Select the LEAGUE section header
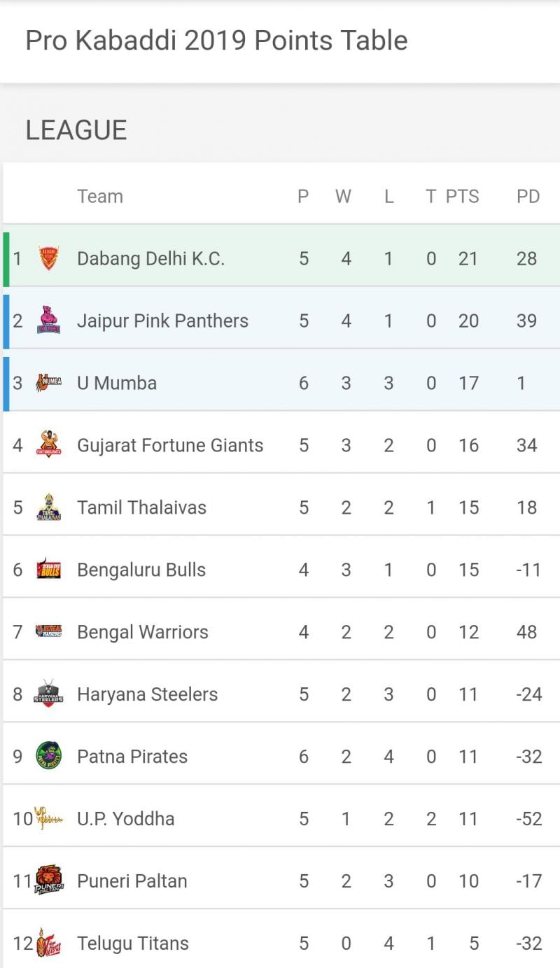 pos(75,129)
